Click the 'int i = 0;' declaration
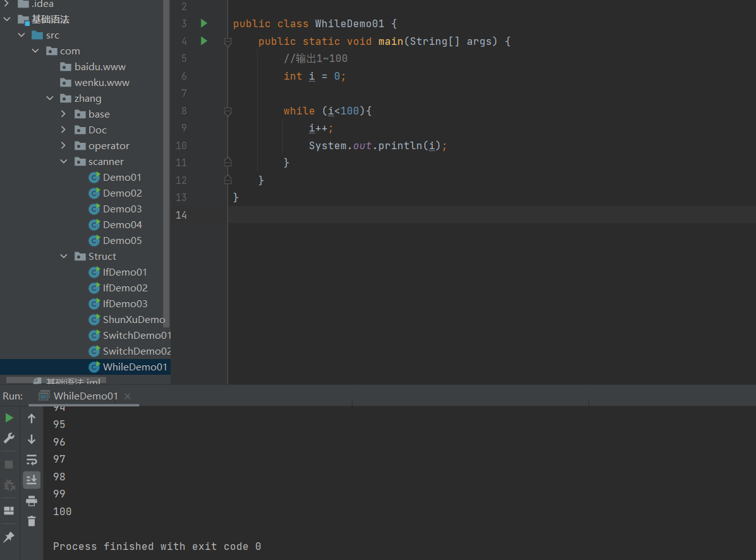 pyautogui.click(x=315, y=76)
